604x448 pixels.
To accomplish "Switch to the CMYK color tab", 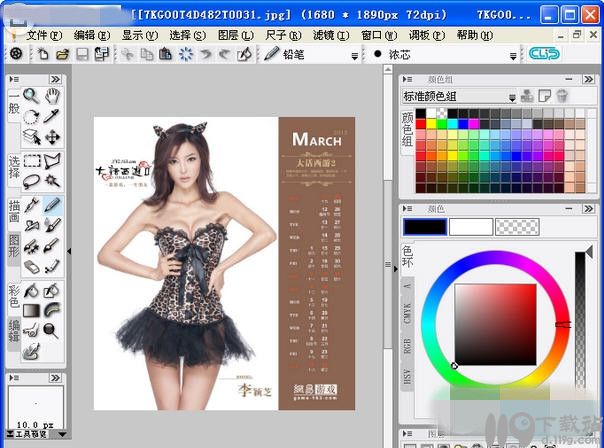I will coord(407,314).
